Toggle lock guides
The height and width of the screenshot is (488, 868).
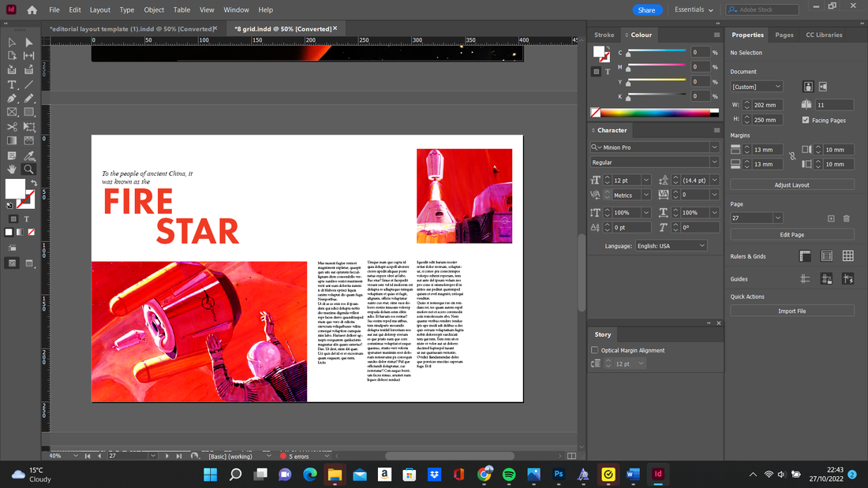pos(826,279)
